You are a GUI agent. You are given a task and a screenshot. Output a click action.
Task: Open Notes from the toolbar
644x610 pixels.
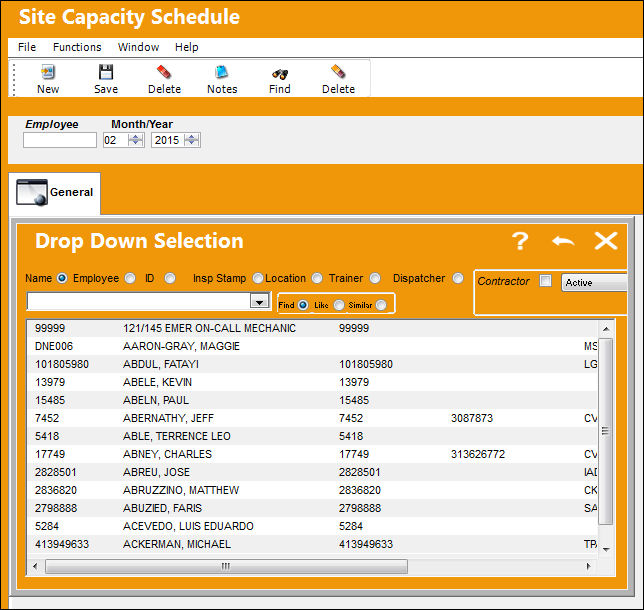222,73
